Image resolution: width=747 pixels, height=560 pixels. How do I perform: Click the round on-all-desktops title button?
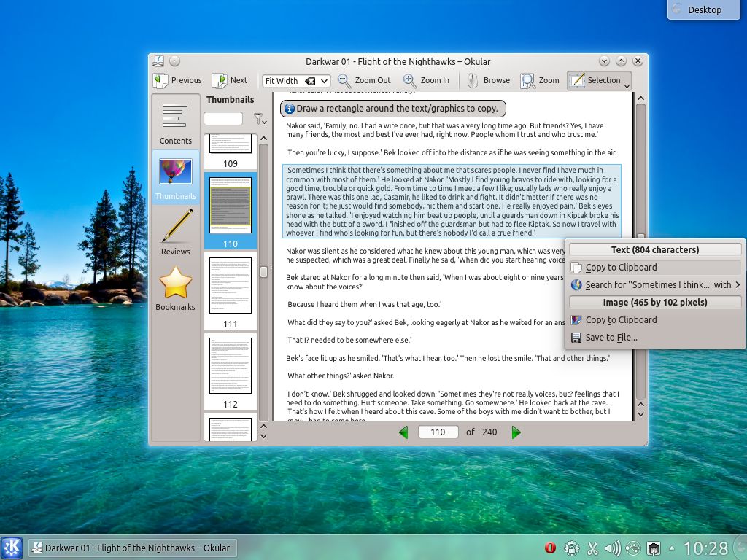click(x=175, y=61)
